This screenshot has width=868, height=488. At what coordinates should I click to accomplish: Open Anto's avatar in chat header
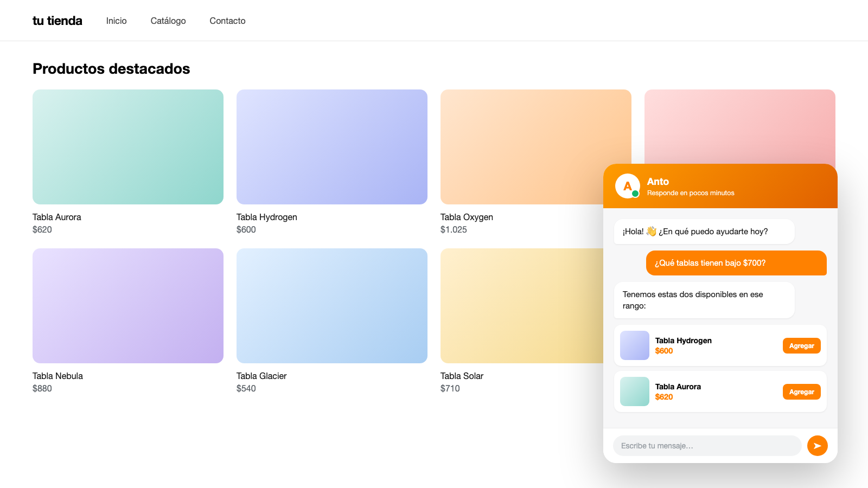(x=628, y=186)
